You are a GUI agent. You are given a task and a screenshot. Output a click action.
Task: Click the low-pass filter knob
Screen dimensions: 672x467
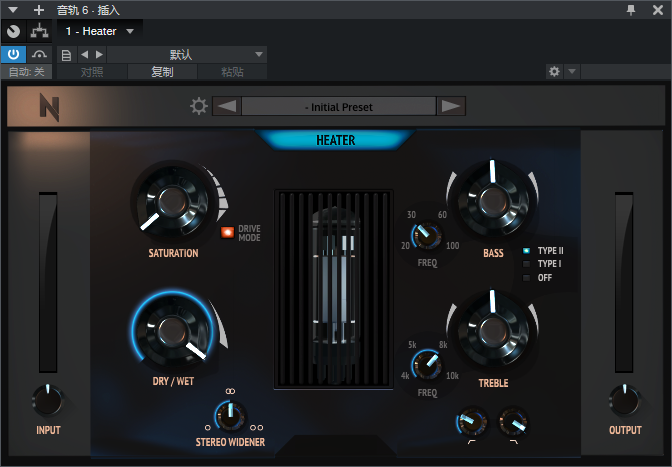pos(513,422)
